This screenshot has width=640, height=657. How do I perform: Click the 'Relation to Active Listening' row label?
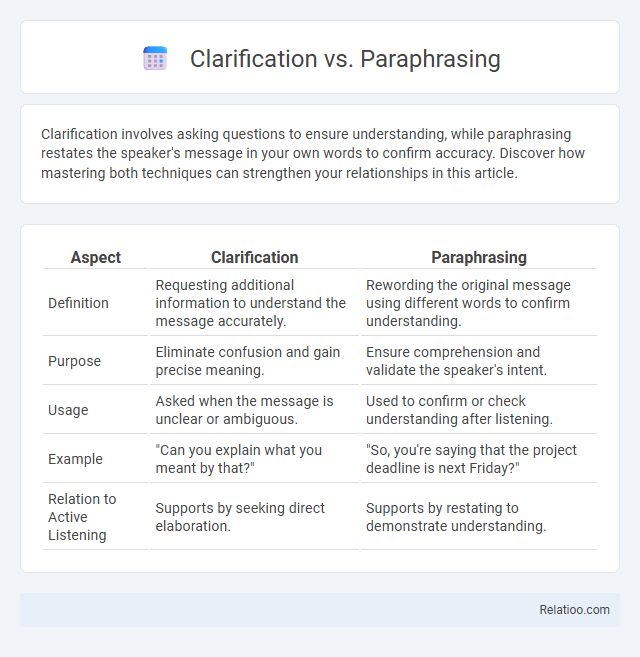(x=82, y=517)
